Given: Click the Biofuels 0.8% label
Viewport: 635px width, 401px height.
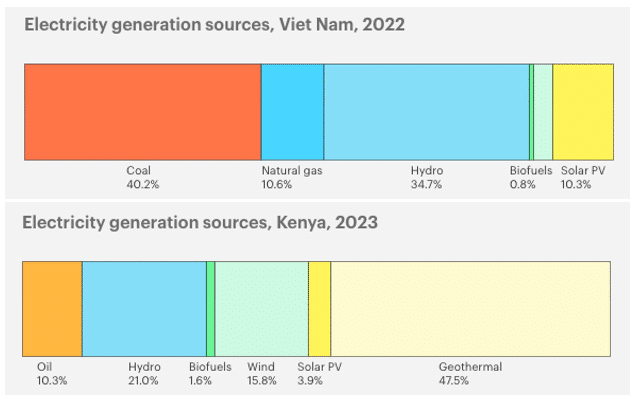Looking at the screenshot, I should point(530,177).
